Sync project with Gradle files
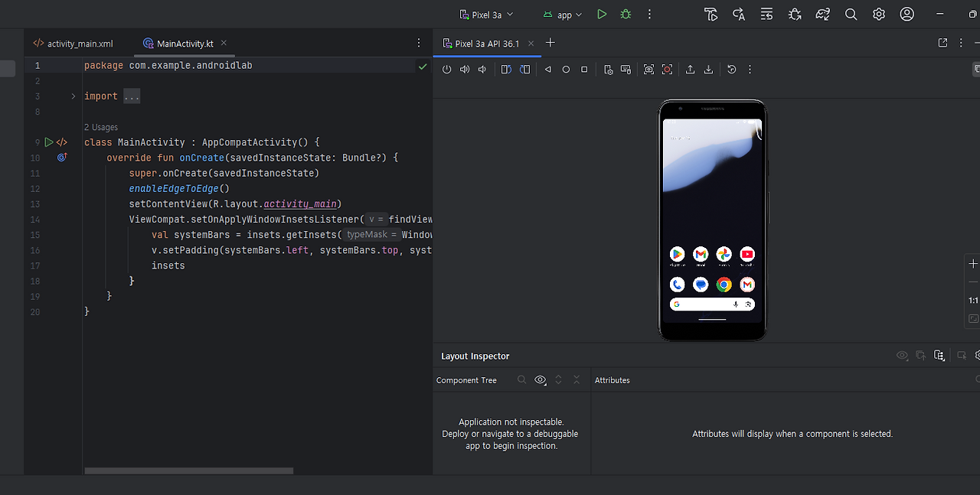The height and width of the screenshot is (495, 980). coord(822,15)
